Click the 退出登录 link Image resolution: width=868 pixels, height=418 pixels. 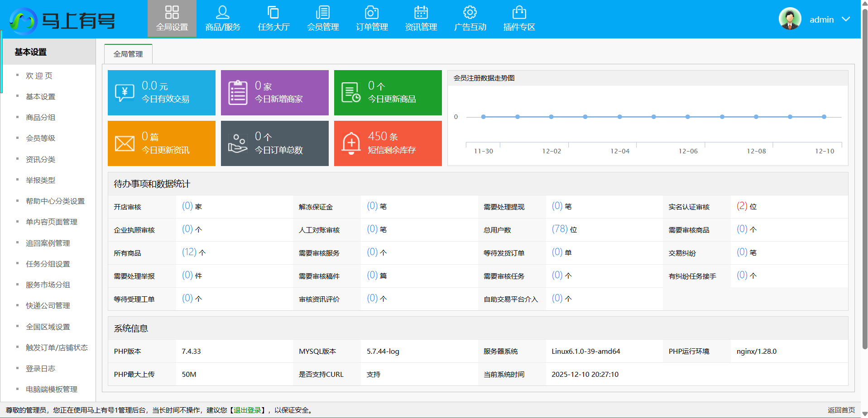tap(248, 410)
